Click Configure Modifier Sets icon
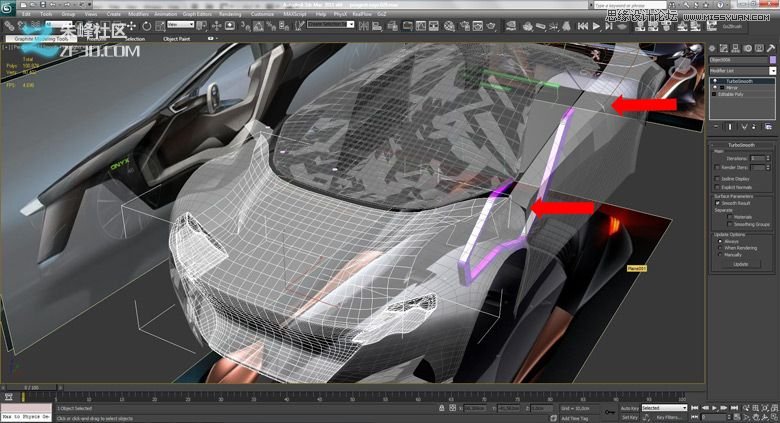Viewport: 780px width, 423px height. pyautogui.click(x=769, y=127)
